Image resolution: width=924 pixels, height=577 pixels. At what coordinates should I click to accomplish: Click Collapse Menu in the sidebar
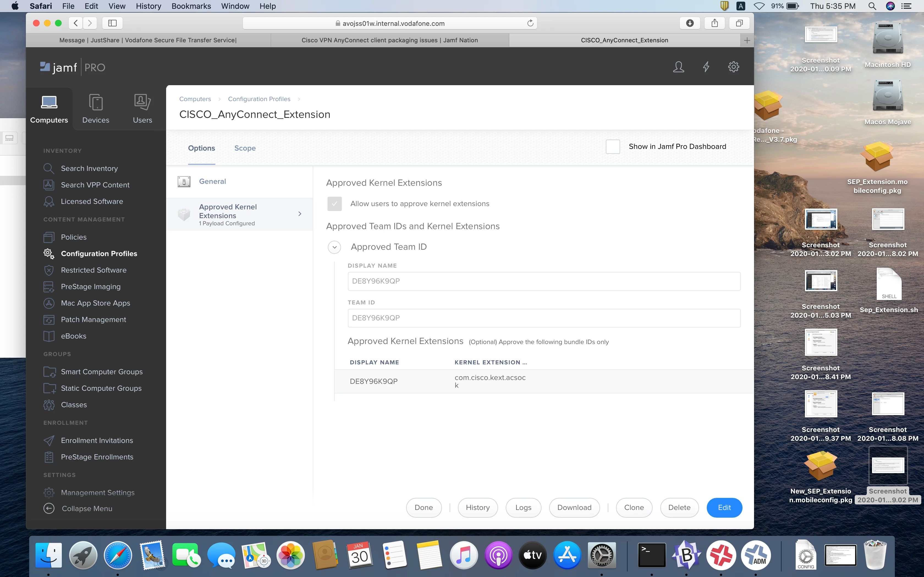coord(87,508)
